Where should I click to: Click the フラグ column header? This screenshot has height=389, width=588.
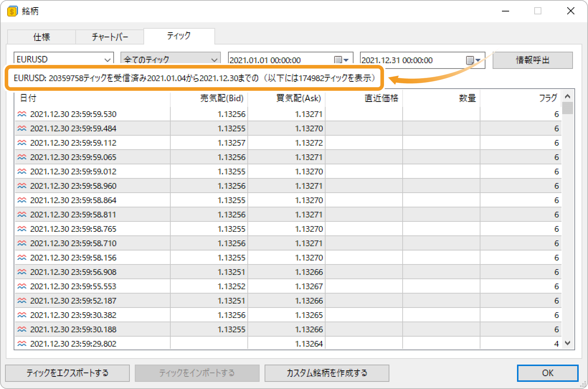point(521,98)
